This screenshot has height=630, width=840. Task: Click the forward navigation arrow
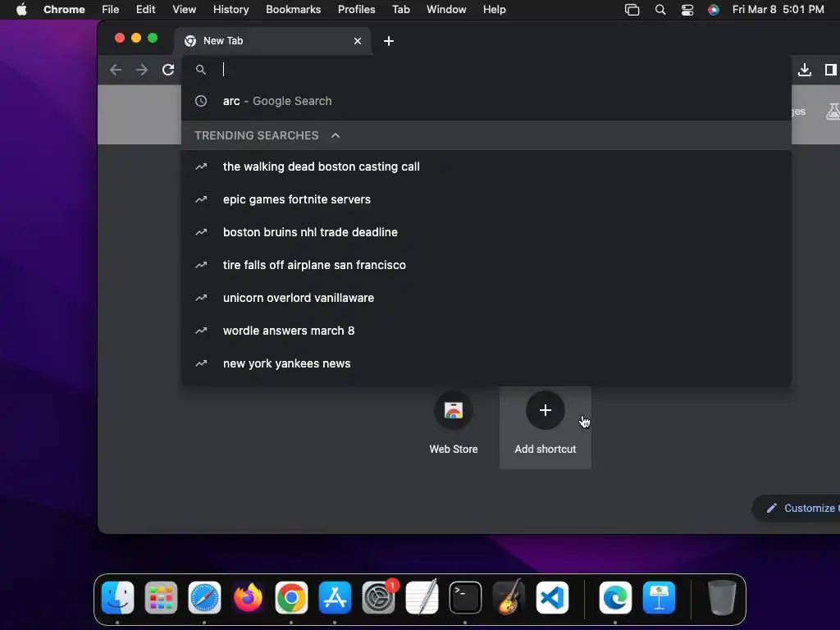pyautogui.click(x=141, y=70)
